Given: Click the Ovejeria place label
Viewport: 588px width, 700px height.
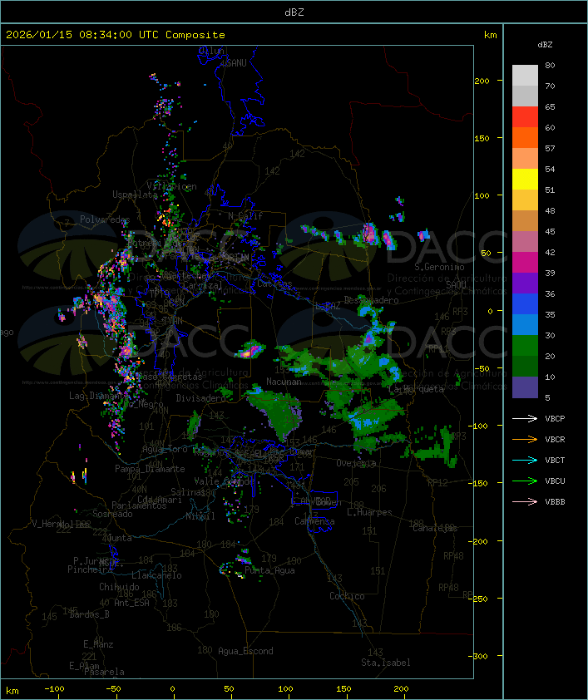Looking at the screenshot, I should (x=356, y=463).
